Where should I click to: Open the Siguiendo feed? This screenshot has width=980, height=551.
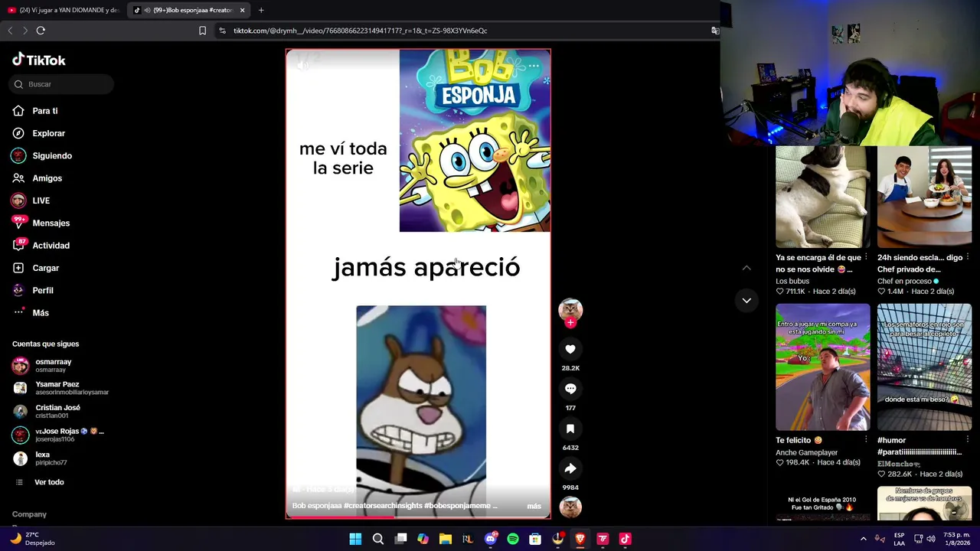(42, 155)
